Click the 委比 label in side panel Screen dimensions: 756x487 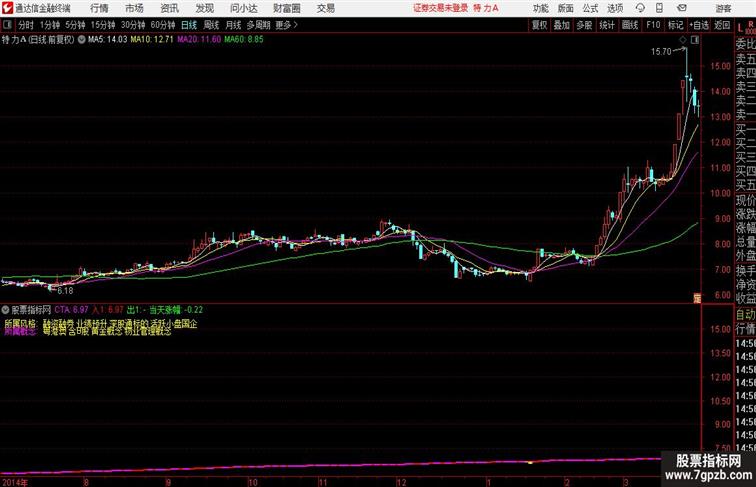tap(745, 44)
